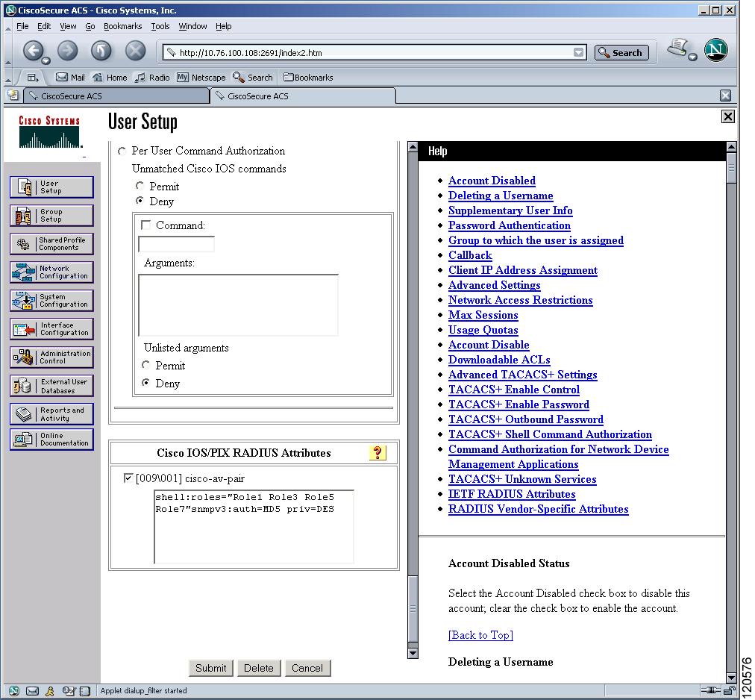Image resolution: width=755 pixels, height=700 pixels.
Task: Open Online Documentation
Action: [x=51, y=440]
